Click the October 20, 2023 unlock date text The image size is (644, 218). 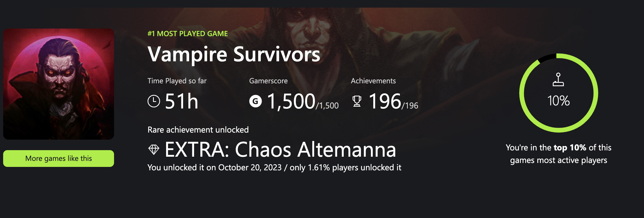point(250,167)
